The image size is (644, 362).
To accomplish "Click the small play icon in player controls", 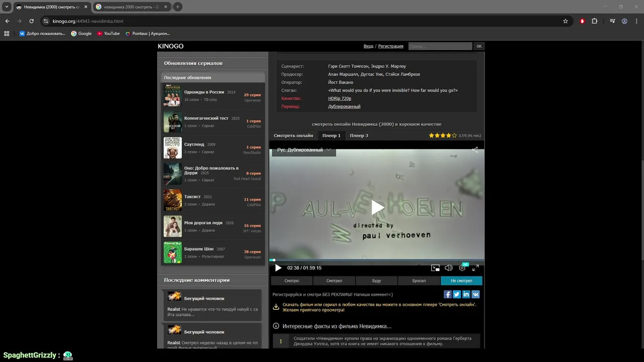I will [278, 268].
